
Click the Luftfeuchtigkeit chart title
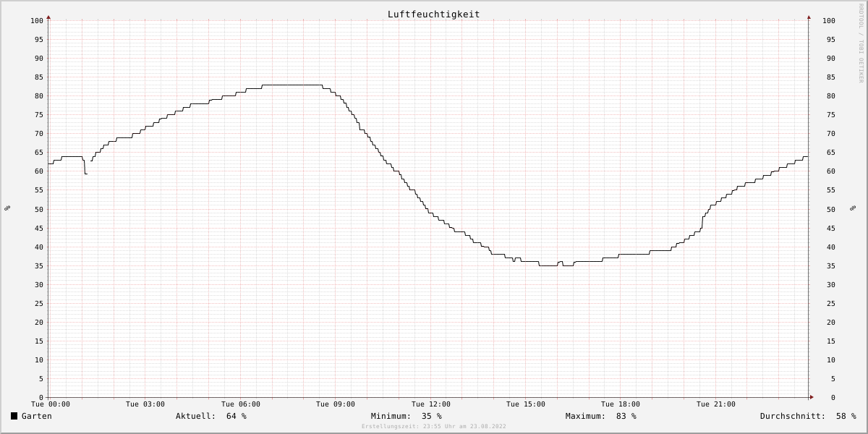(x=433, y=14)
